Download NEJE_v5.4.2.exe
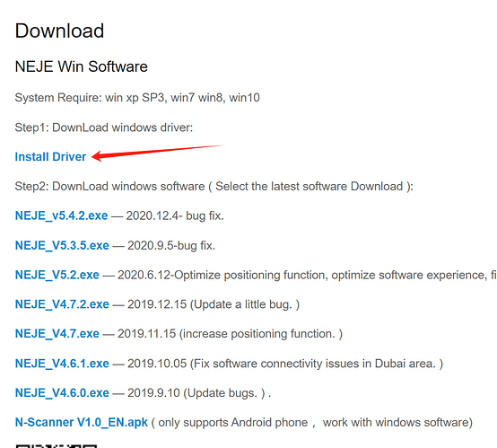The width and height of the screenshot is (497, 448). pos(62,215)
